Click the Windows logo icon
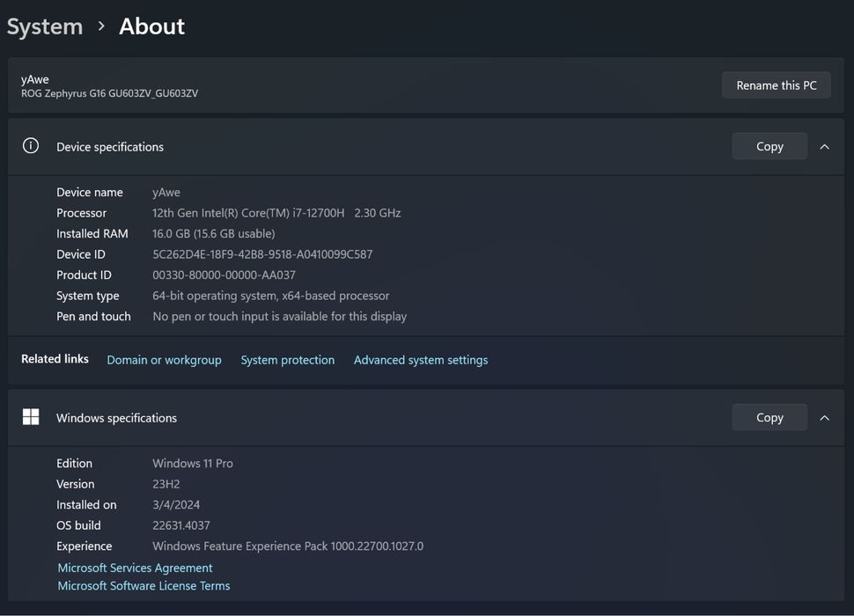 (x=31, y=417)
